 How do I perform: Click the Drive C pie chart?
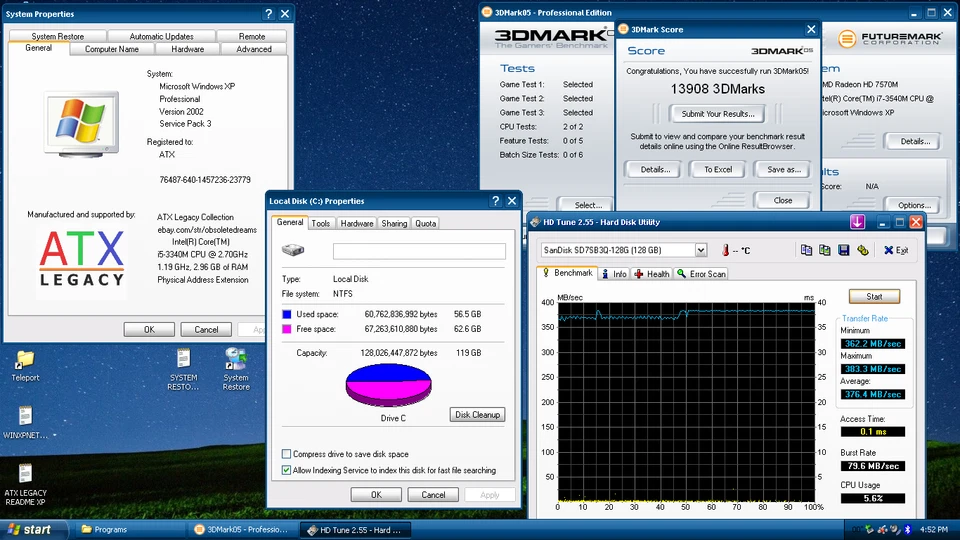pos(389,385)
